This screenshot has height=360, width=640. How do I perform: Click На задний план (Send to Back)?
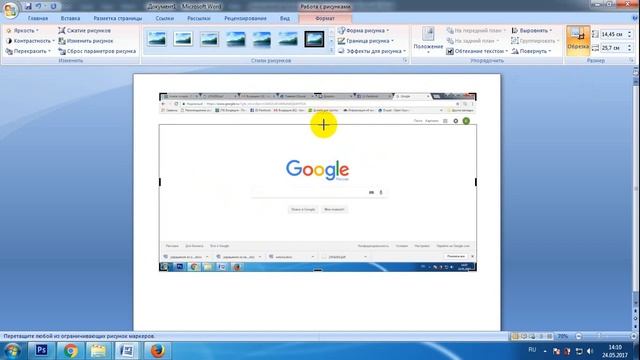click(x=473, y=41)
